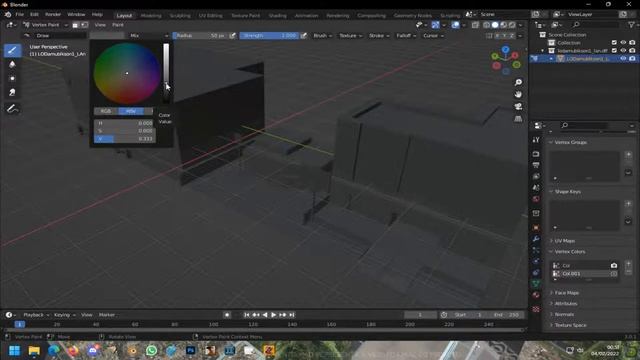Image resolution: width=640 pixels, height=360 pixels.
Task: Open the Brush settings dropdown
Action: pos(322,36)
